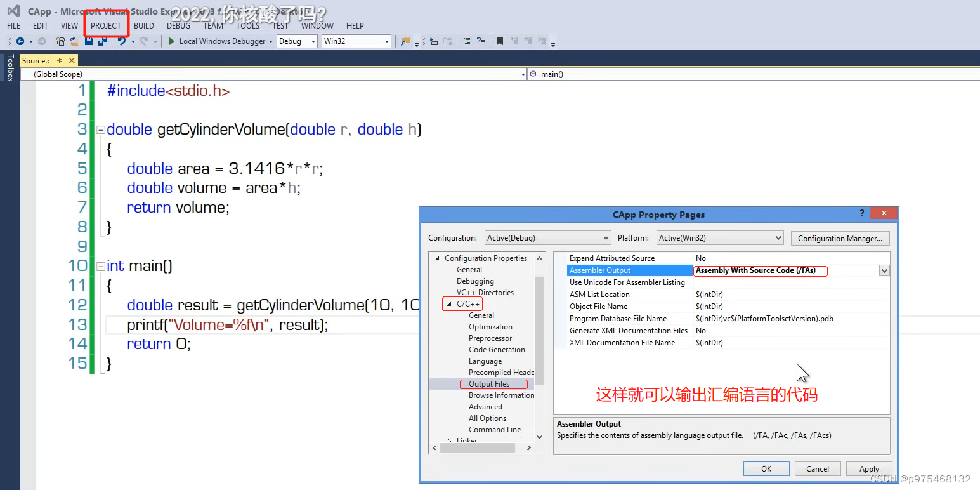980x490 pixels.
Task: Open the Platform Active(Win32) dropdown
Action: [x=720, y=238]
